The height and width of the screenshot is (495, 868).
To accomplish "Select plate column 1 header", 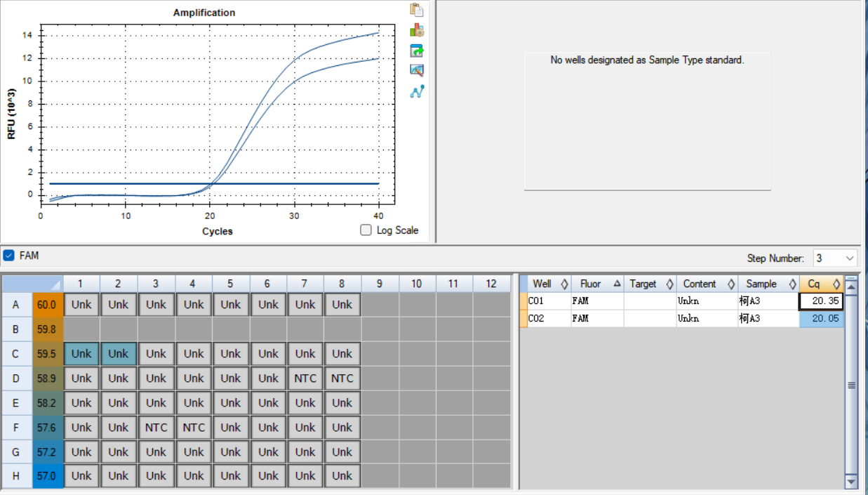I will point(81,284).
